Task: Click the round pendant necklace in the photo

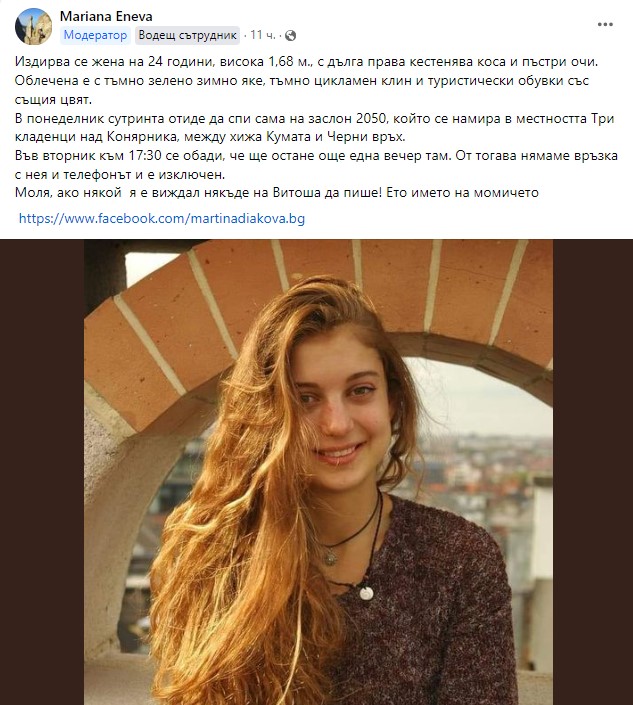Action: (367, 593)
